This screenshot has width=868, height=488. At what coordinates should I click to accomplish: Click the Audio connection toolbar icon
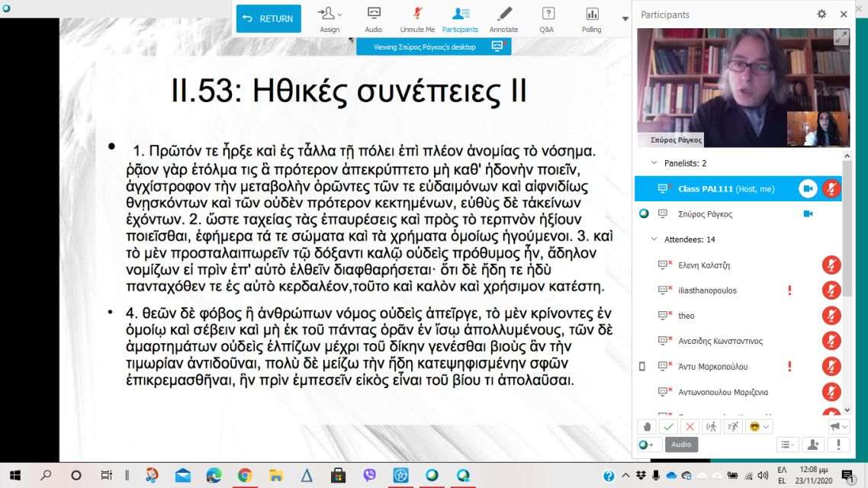coord(374,18)
